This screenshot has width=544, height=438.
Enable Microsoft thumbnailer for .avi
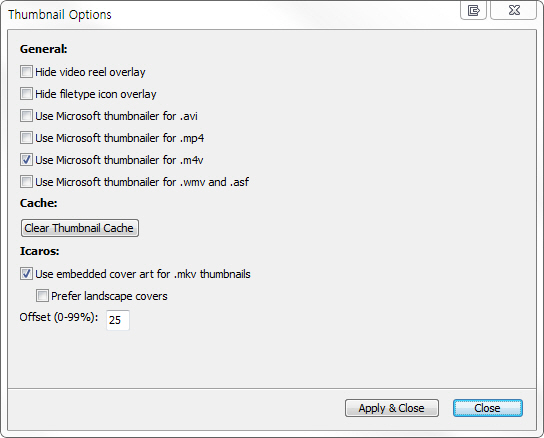coord(26,116)
